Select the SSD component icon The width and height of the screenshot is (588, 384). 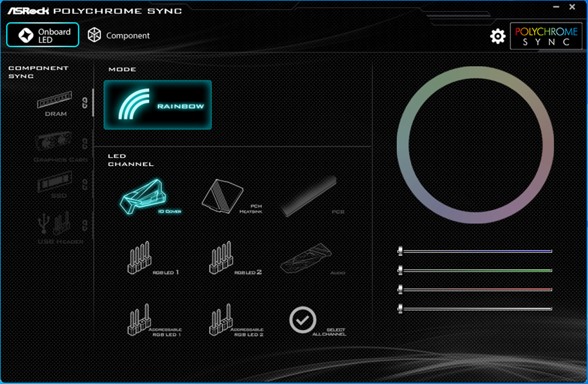55,185
